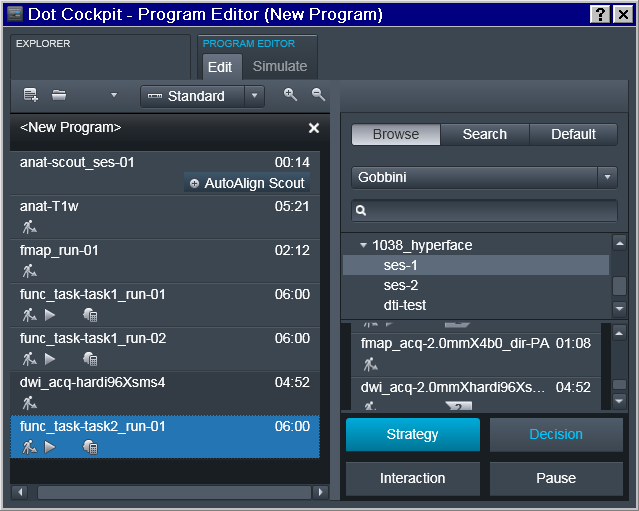
Task: Click the new program icon in toolbar
Action: 31,95
